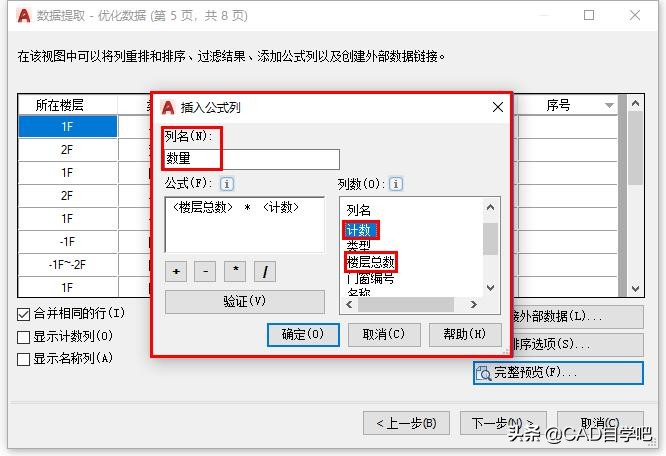This screenshot has width=666, height=456.
Task: Click the AutoCAD logo in wizard title bar
Action: click(x=24, y=16)
